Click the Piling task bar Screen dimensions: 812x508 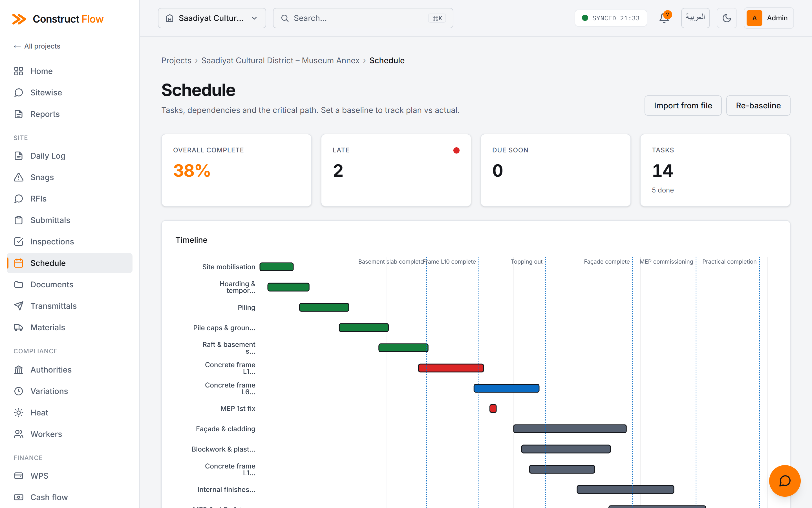pyautogui.click(x=324, y=307)
